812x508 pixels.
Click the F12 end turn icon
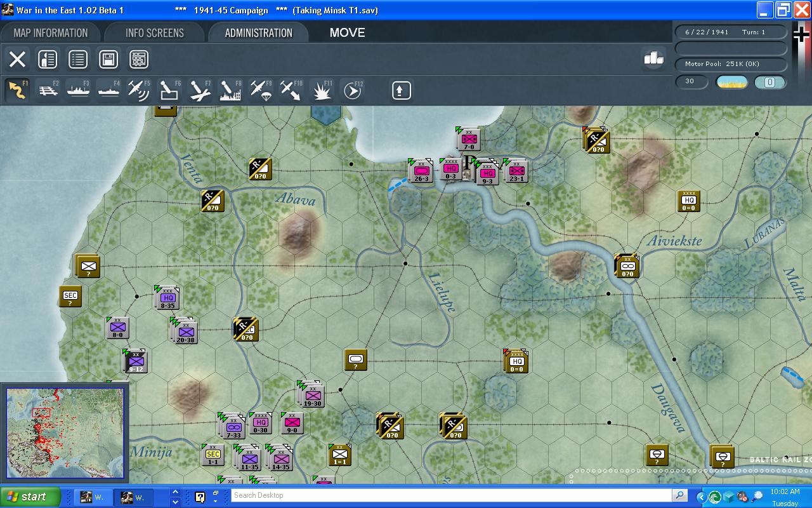(x=352, y=91)
